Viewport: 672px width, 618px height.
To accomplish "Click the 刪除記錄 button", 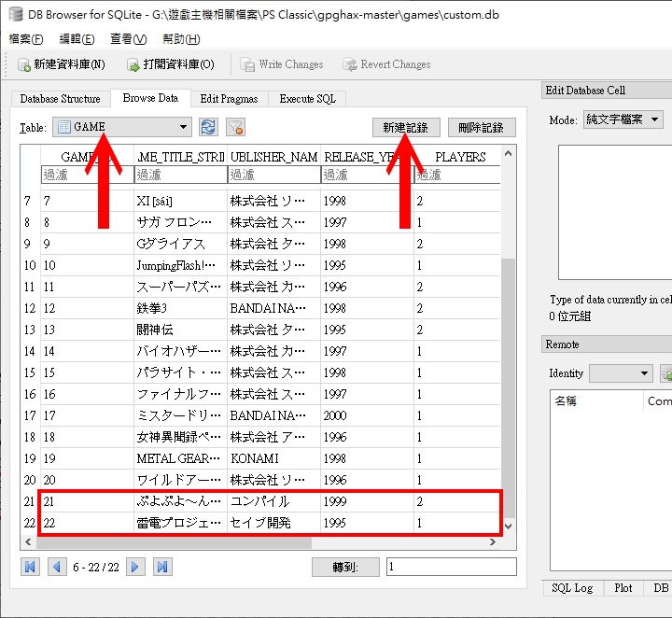I will click(482, 128).
